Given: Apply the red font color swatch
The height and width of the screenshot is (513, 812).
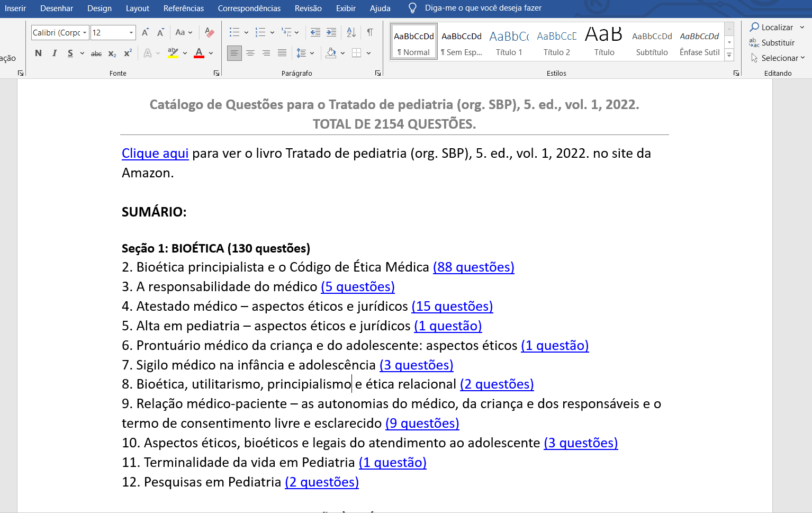Looking at the screenshot, I should 199,53.
